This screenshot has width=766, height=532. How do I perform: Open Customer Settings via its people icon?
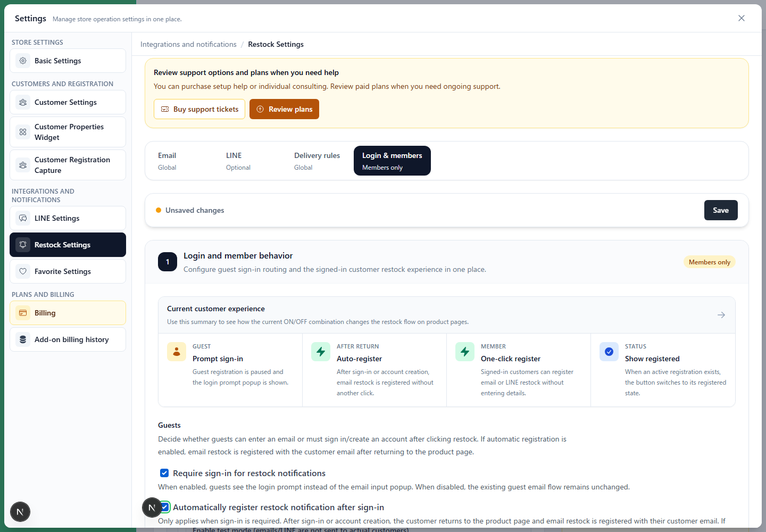(x=23, y=102)
